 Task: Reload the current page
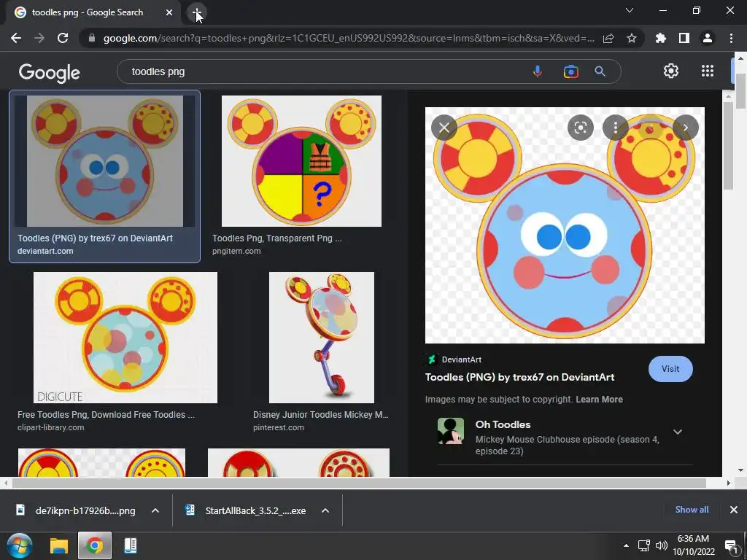tap(63, 38)
